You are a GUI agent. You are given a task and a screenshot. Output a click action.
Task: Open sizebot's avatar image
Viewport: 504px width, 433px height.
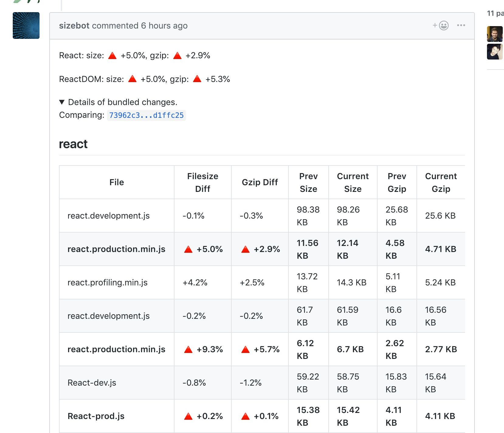26,26
